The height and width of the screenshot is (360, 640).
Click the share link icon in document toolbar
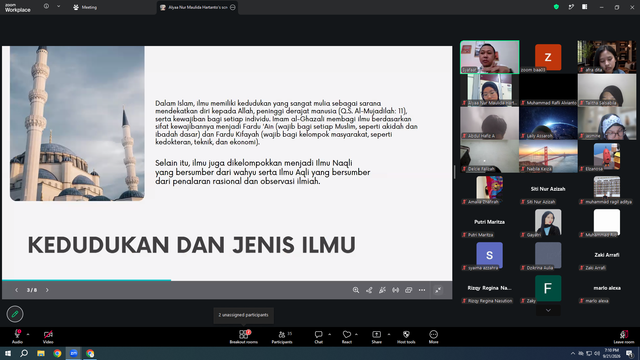[369, 290]
